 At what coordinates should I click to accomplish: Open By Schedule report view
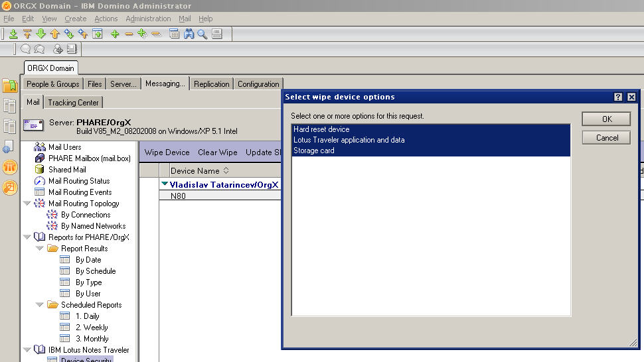96,271
